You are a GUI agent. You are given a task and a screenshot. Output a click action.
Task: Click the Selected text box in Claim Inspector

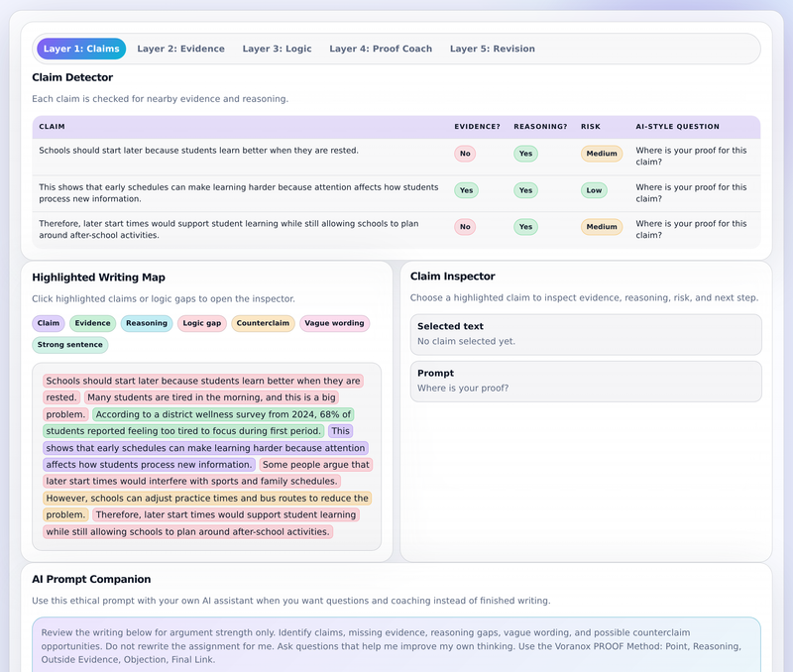point(586,334)
